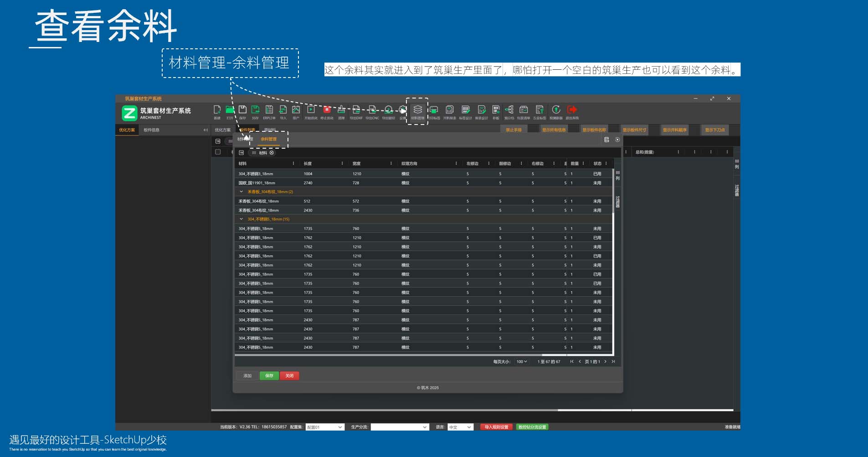Remove the 材料 grouping chip
Screen dimensions: 868x457
coord(272,153)
